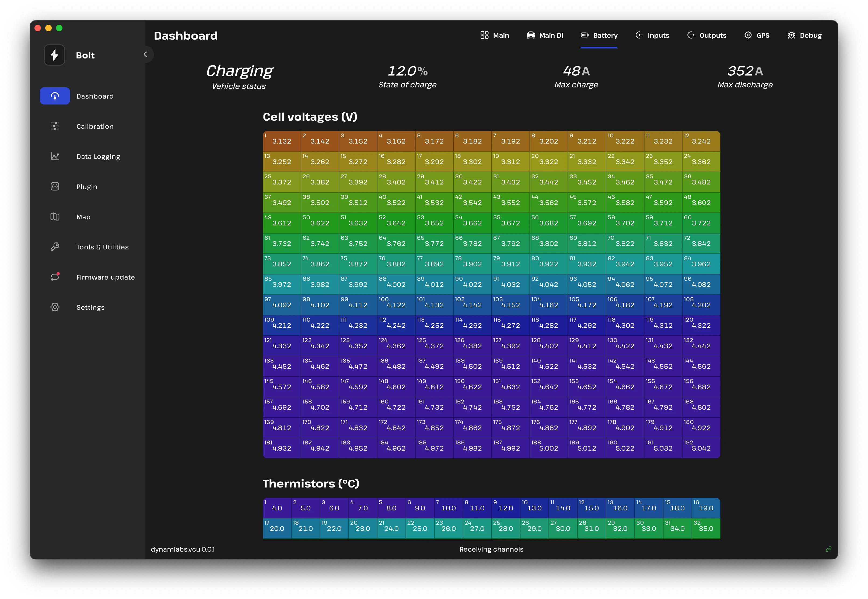This screenshot has width=868, height=599.
Task: Open Map page label
Action: (83, 217)
